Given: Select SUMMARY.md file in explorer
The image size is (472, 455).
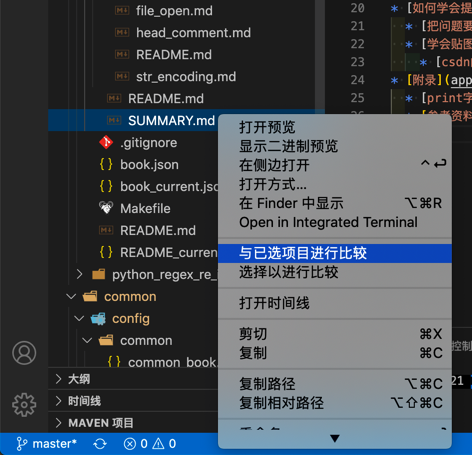Looking at the screenshot, I should coord(171,120).
